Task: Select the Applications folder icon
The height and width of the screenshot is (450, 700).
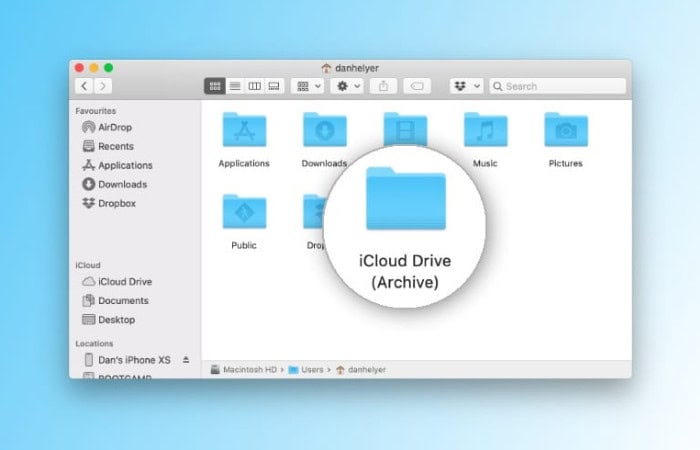Action: 244,130
